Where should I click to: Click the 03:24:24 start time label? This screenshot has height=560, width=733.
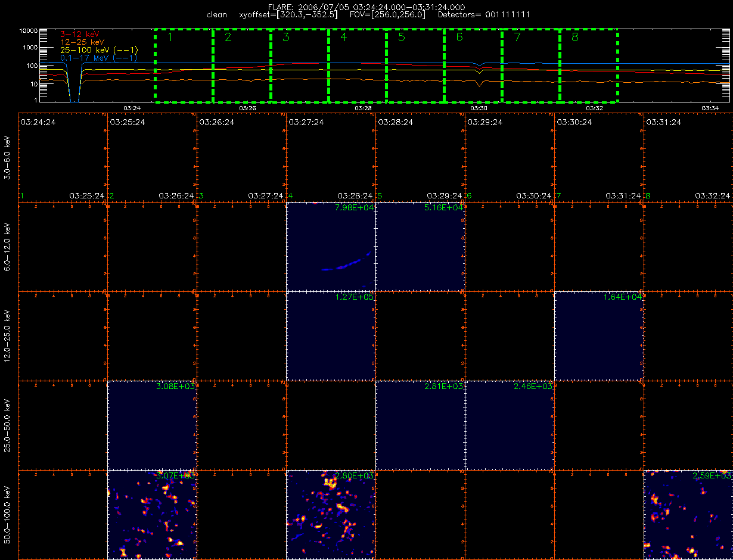[x=38, y=122]
